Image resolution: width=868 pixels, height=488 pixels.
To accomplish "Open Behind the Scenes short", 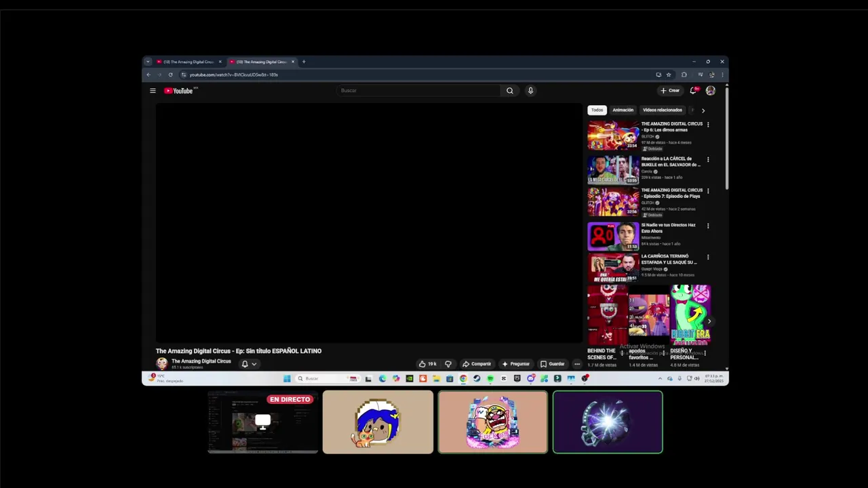I will 607,315.
